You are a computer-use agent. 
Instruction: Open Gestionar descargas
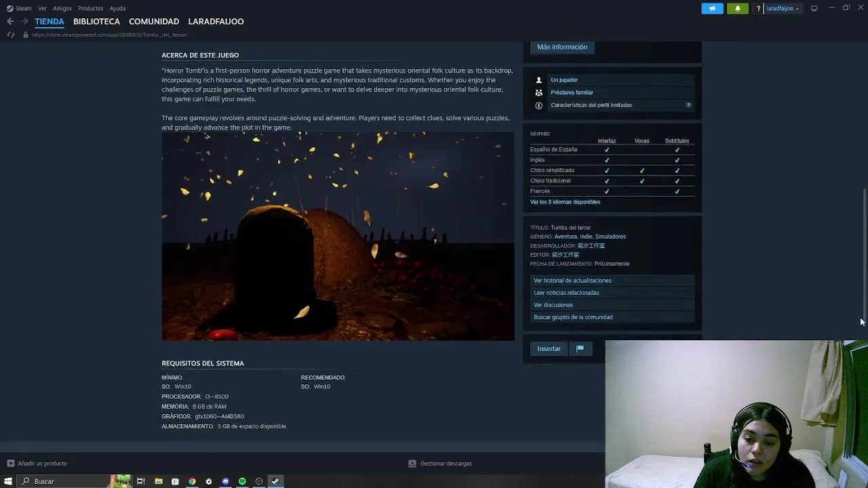(x=446, y=464)
